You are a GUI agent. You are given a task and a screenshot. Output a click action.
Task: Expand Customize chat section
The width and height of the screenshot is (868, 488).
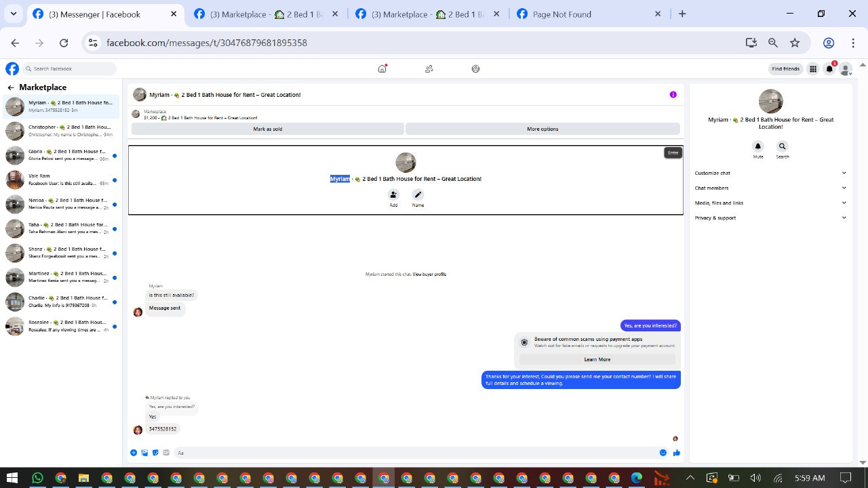click(x=770, y=173)
